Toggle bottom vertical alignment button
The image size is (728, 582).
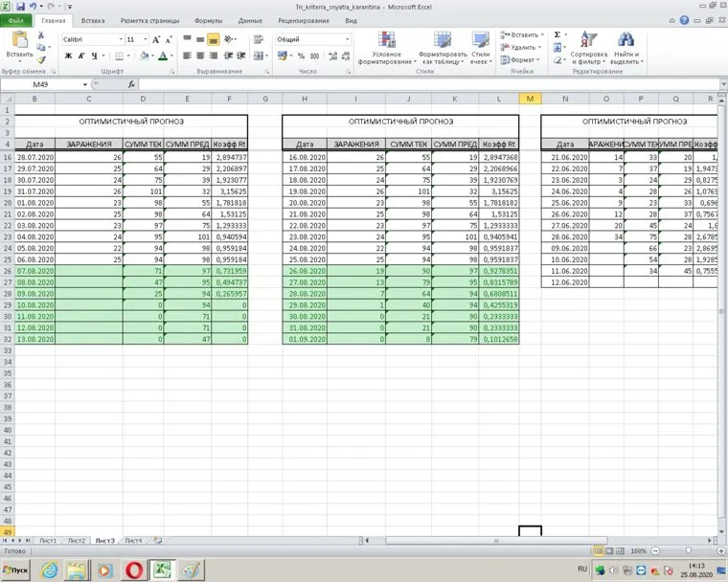tap(213, 39)
